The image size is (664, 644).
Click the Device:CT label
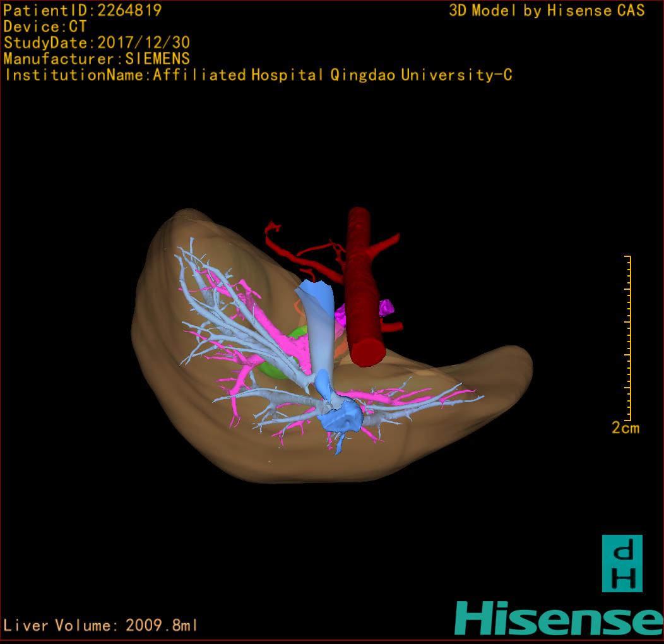[45, 27]
